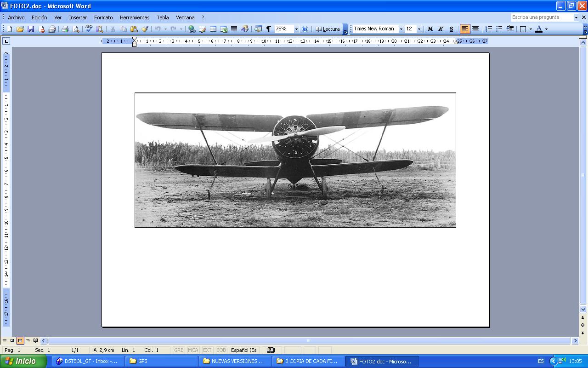Screen dimensions: 588x368
Task: Click the 'Escriba una pregunta' help field
Action: [541, 17]
